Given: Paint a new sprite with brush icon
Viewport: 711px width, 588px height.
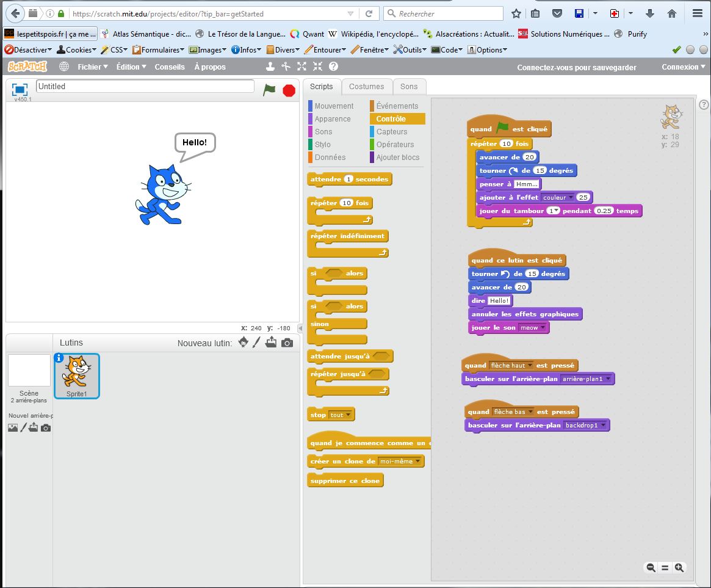Looking at the screenshot, I should 257,343.
